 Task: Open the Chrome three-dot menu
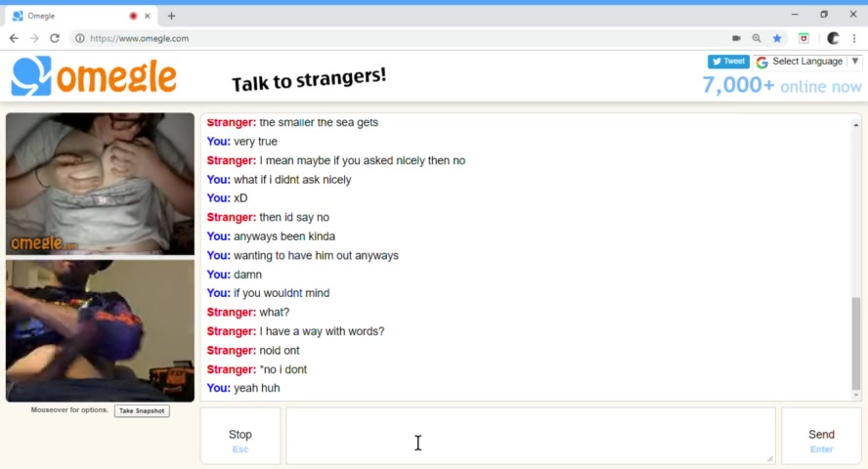pyautogui.click(x=854, y=38)
